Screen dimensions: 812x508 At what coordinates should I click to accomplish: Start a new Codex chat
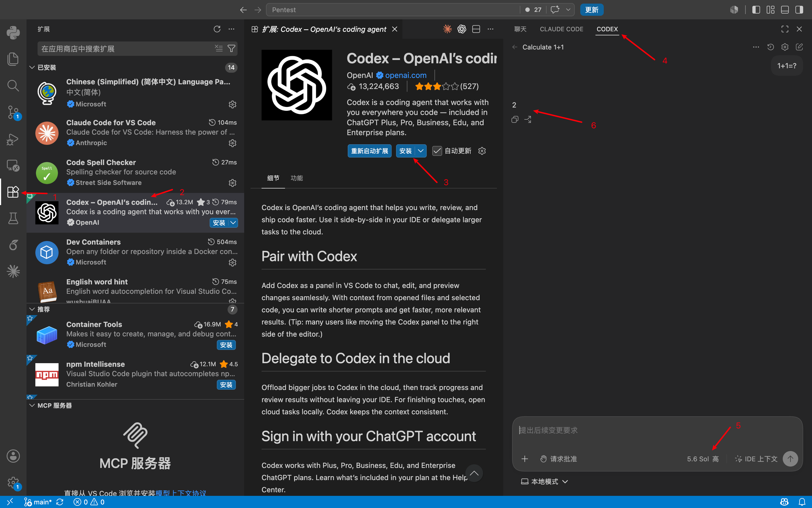tap(799, 47)
